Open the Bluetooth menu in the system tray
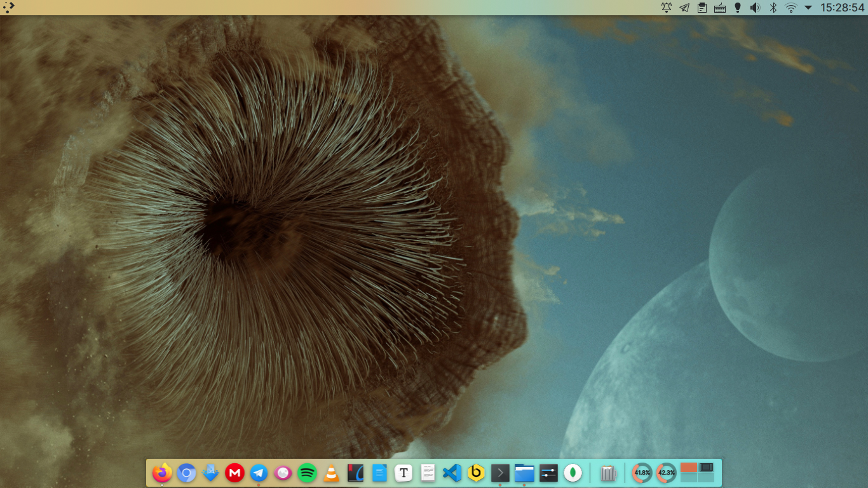868x488 pixels. pos(773,8)
